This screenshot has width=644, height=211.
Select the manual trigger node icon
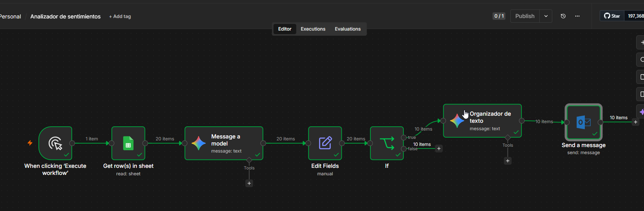point(55,143)
